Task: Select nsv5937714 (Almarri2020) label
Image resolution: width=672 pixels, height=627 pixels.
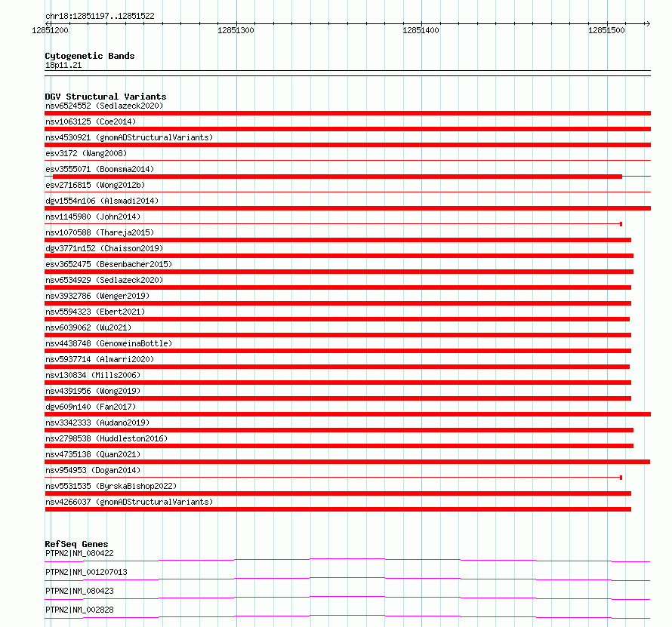Action: coord(100,359)
